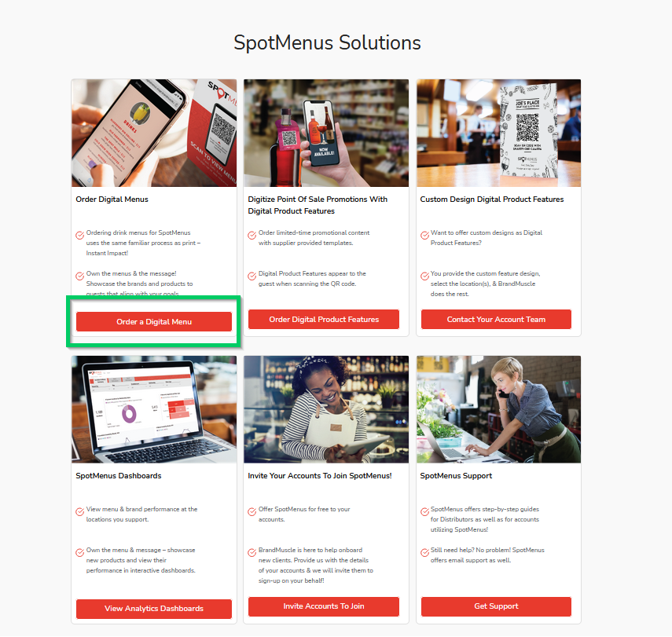Click the florist on phone support image
This screenshot has width=672, height=637.
pyautogui.click(x=499, y=409)
